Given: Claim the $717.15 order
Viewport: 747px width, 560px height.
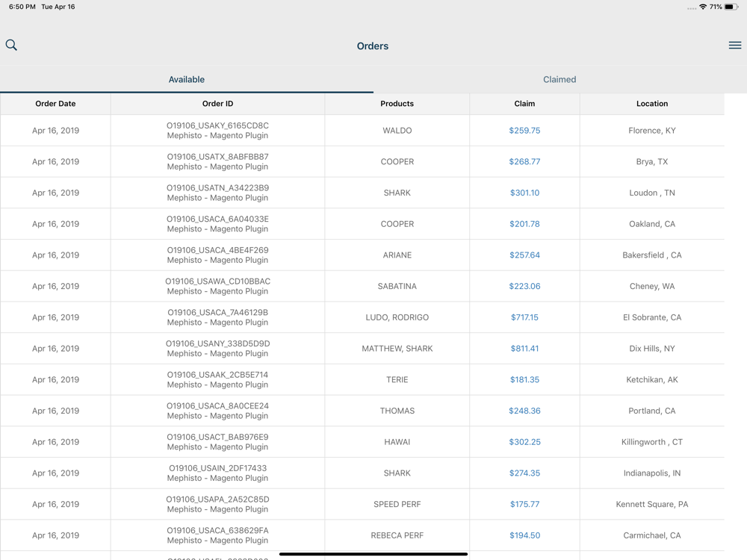Looking at the screenshot, I should pyautogui.click(x=524, y=317).
